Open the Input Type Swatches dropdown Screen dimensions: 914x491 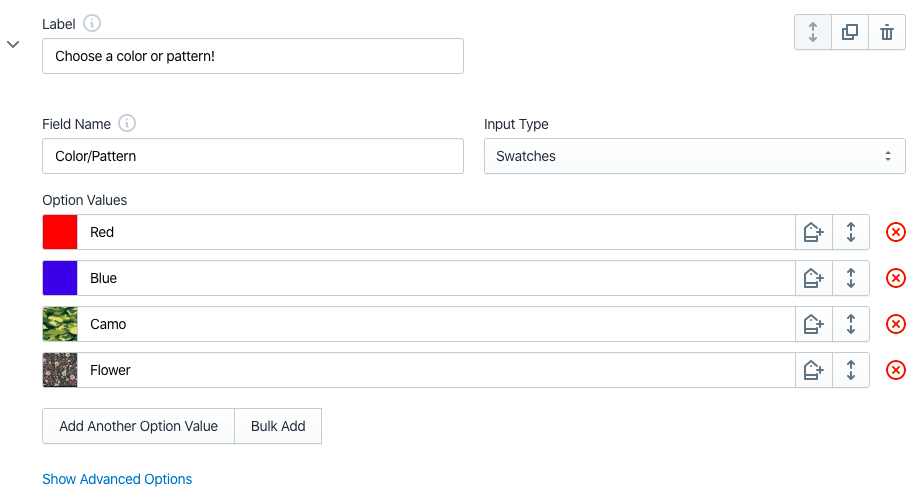695,156
